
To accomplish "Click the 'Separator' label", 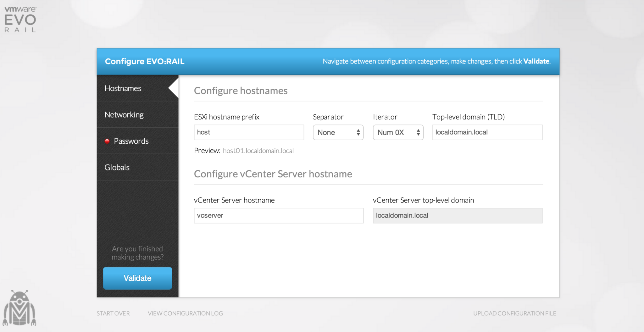I will point(328,117).
